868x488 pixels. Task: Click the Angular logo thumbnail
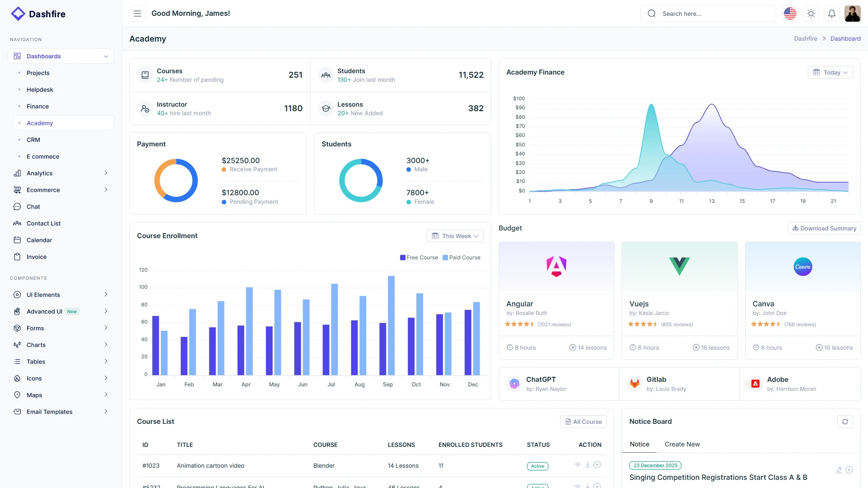coord(557,266)
